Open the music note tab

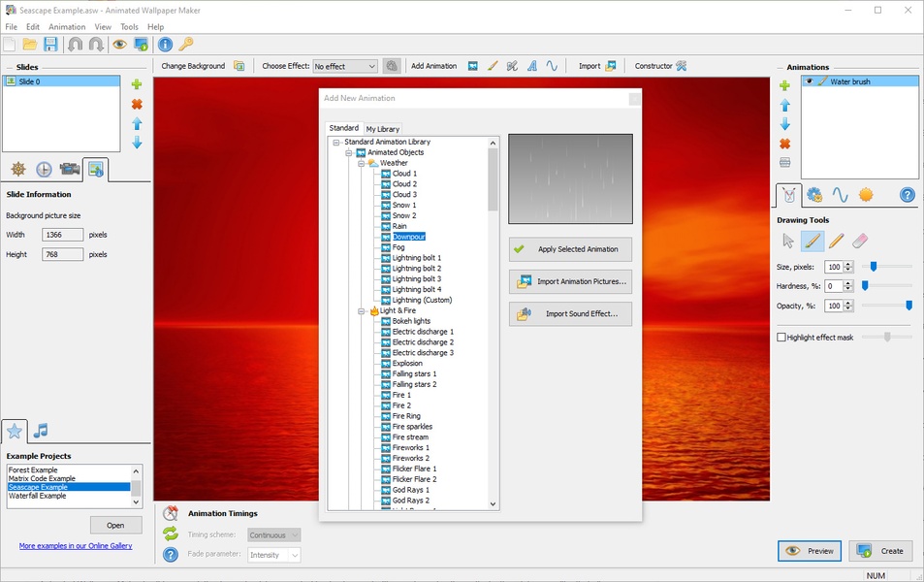(41, 431)
